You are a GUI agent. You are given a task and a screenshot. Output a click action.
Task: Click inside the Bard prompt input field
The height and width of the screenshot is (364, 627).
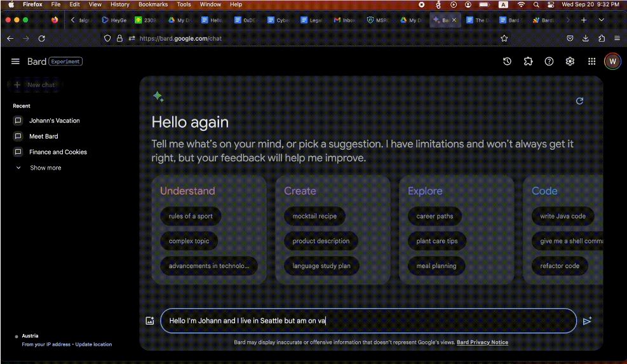[x=368, y=320]
